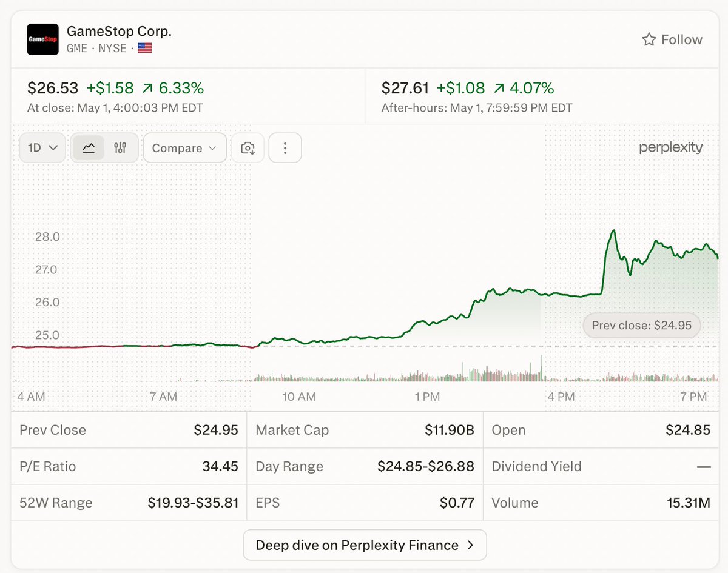Click the Market Cap value $11.90B
The height and width of the screenshot is (573, 728).
pos(450,430)
